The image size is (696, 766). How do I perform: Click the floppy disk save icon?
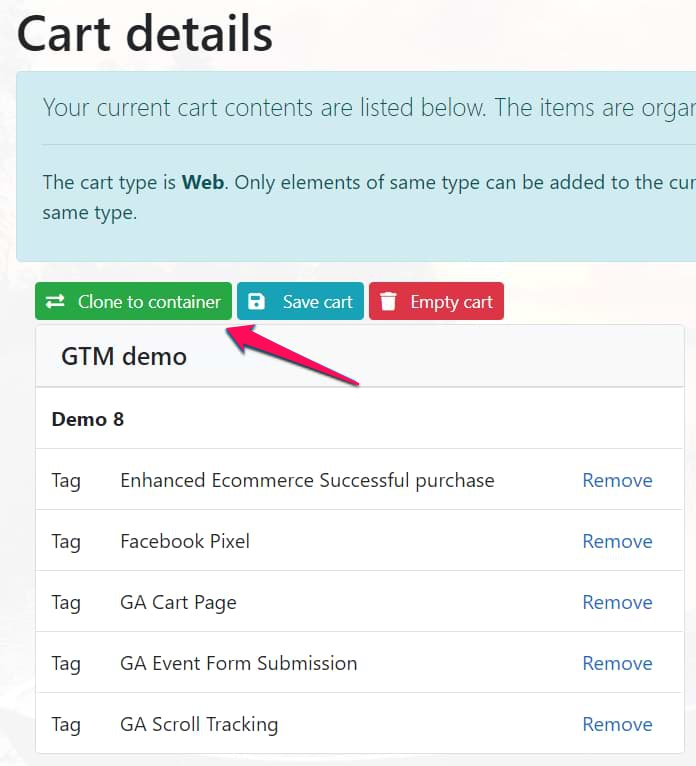pos(257,302)
